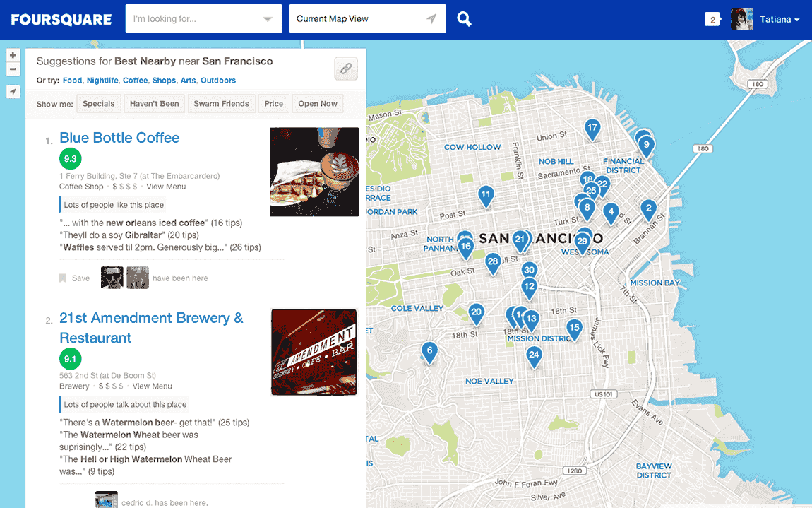Screen dimensions: 812x508
Task: Click the location arrow in Current Map View field
Action: pyautogui.click(x=431, y=18)
